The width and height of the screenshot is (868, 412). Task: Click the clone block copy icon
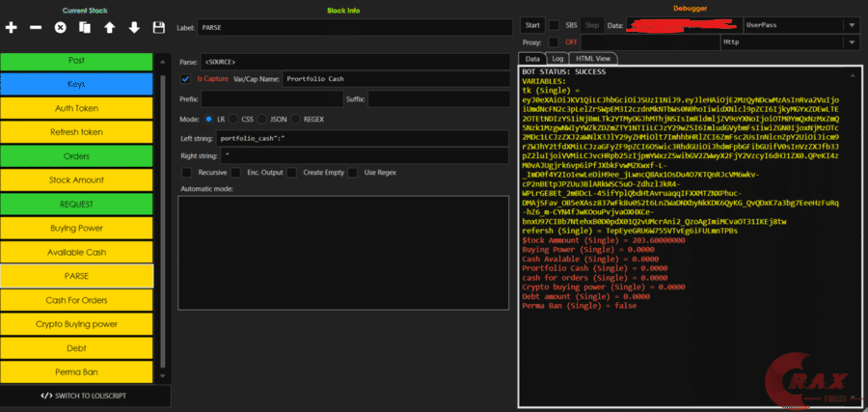point(85,28)
